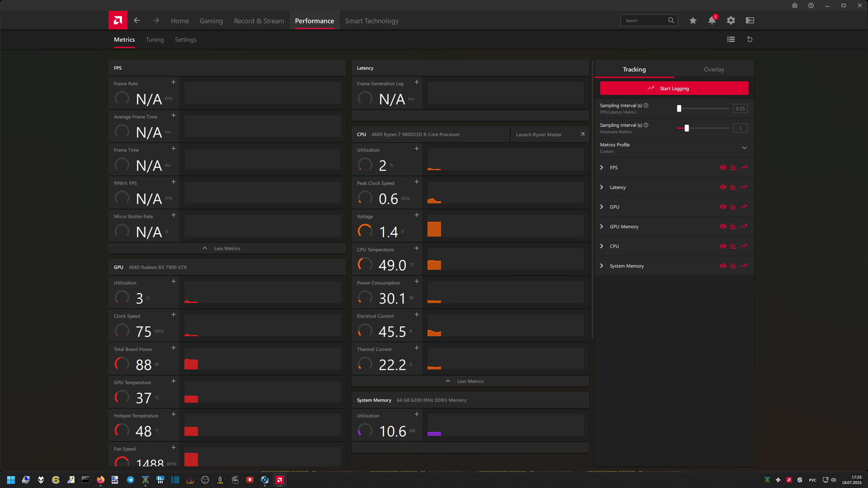The height and width of the screenshot is (488, 868).
Task: Toggle the eye icon for FPS tracking
Action: point(723,167)
